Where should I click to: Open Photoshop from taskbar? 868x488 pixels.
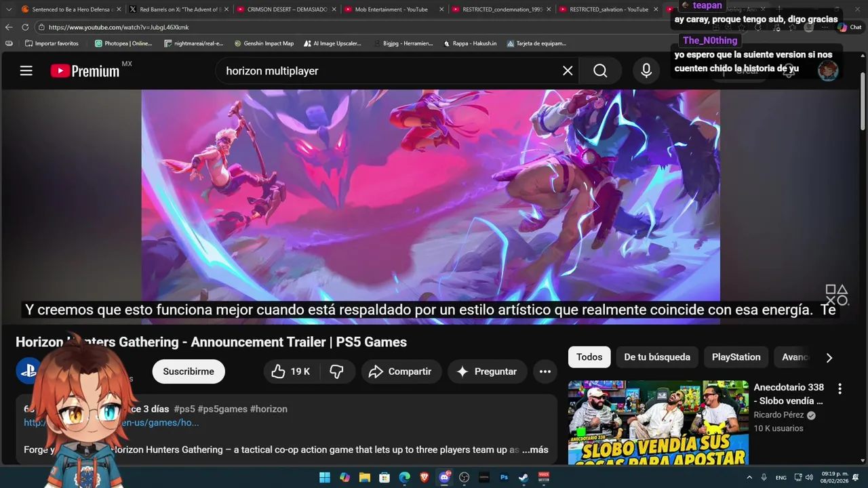504,477
